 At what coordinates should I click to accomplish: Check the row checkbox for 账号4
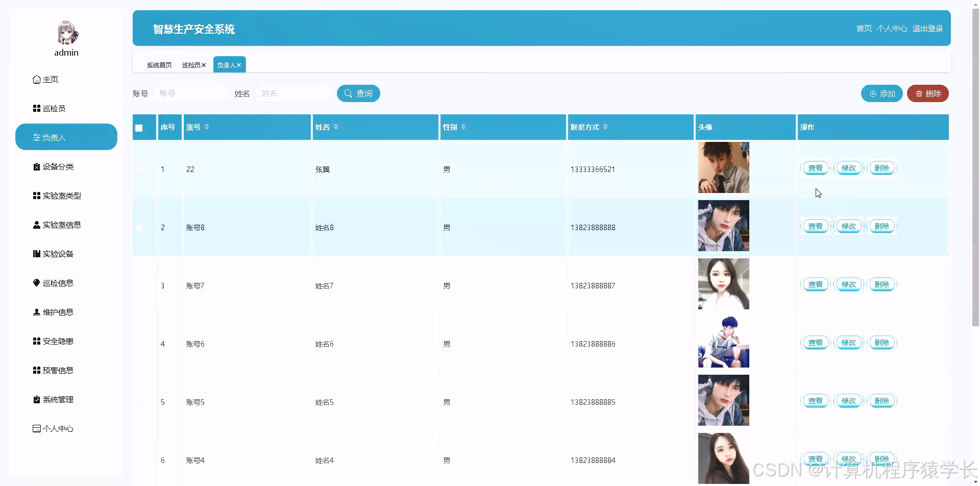139,461
